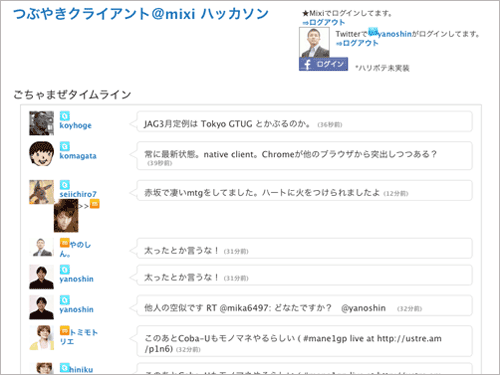Screen dimensions: 500x375
Task: Click the Twitter ログアウト link
Action: [357, 43]
